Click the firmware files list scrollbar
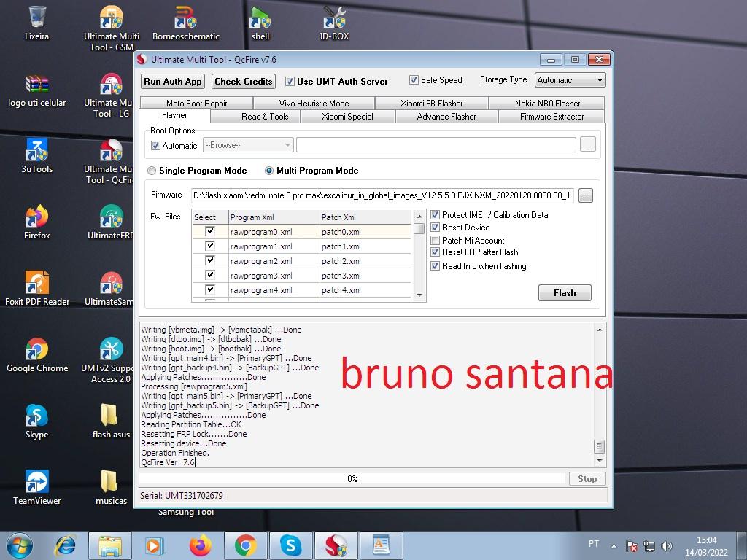747x560 pixels. coord(419,255)
